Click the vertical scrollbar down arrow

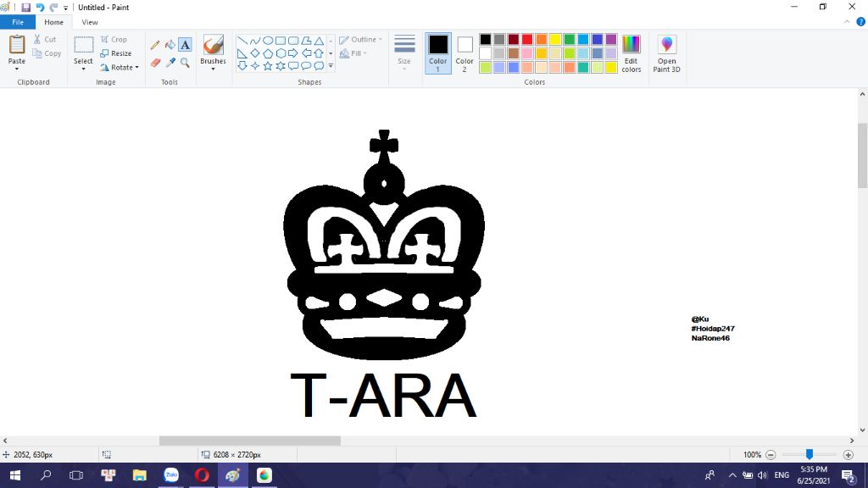tap(862, 430)
